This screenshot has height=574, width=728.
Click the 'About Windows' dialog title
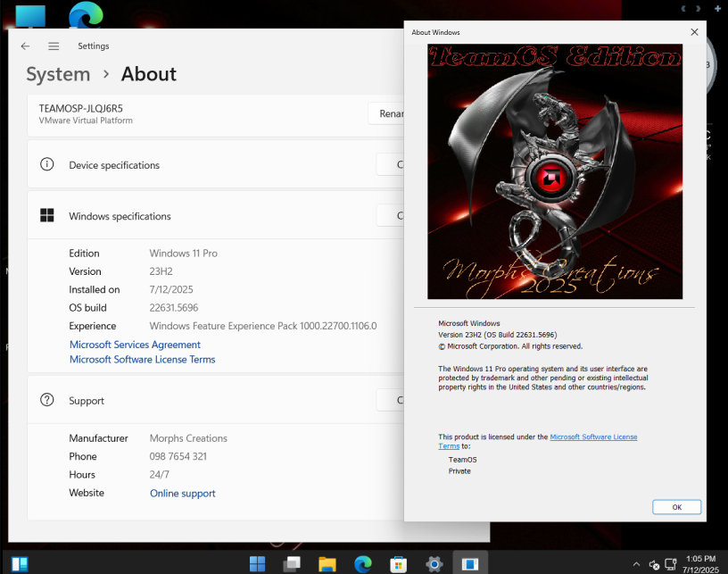click(435, 32)
